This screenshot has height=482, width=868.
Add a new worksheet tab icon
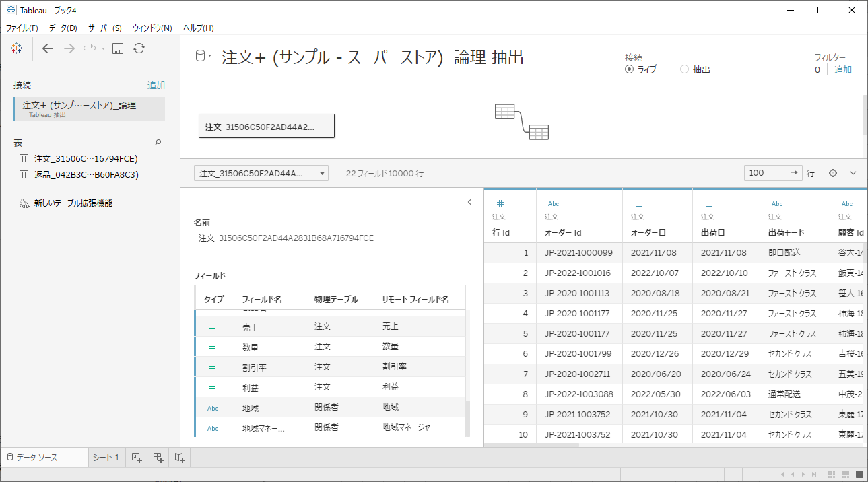[x=136, y=458]
